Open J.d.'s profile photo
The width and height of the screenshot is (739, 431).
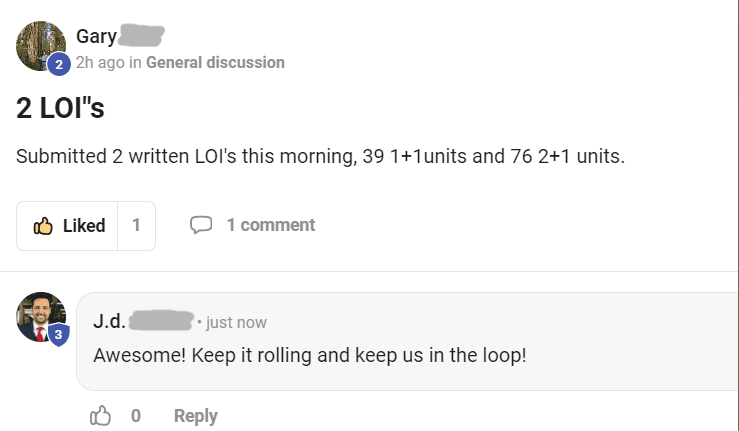point(41,317)
